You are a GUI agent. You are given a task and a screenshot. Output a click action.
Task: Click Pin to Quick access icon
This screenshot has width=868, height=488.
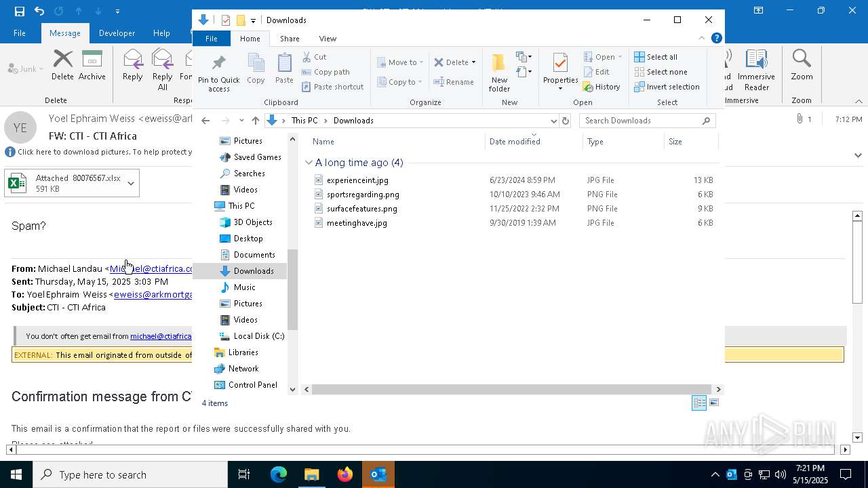(218, 64)
